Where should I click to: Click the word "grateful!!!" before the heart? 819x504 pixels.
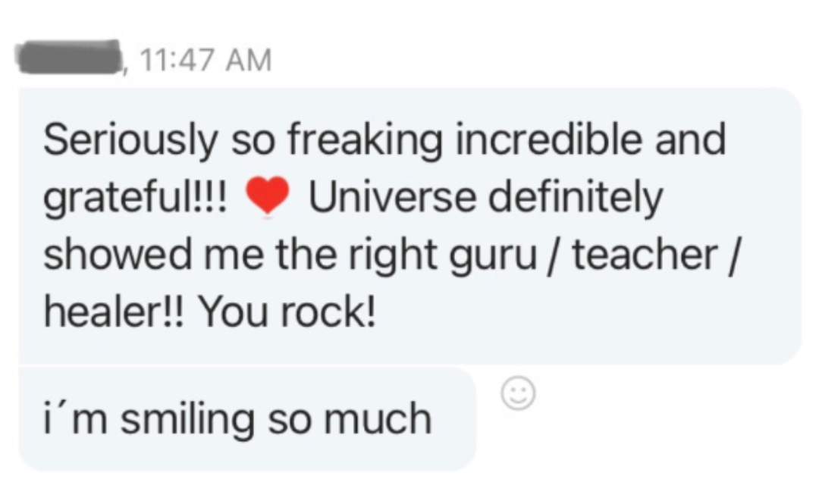[135, 199]
